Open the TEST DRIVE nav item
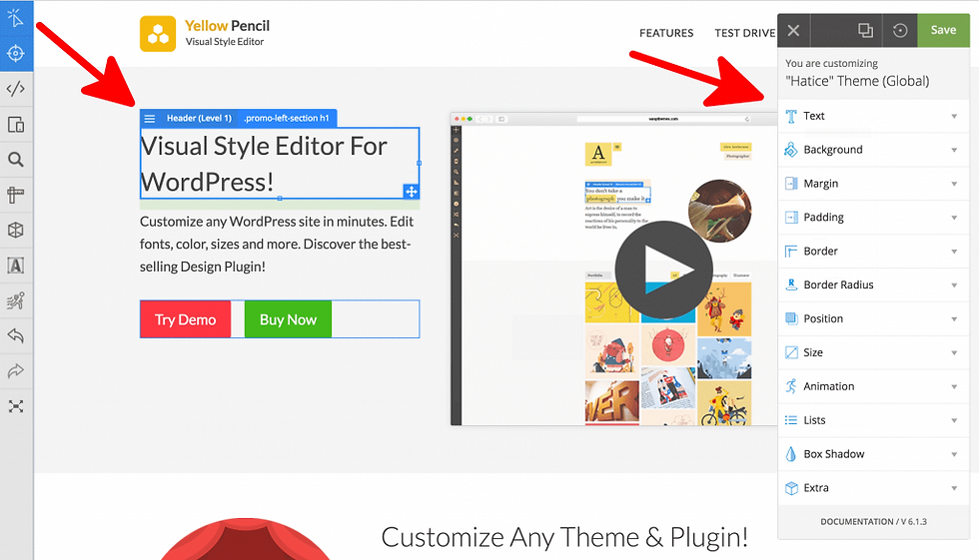Screen dimensions: 979x560 [x=745, y=33]
